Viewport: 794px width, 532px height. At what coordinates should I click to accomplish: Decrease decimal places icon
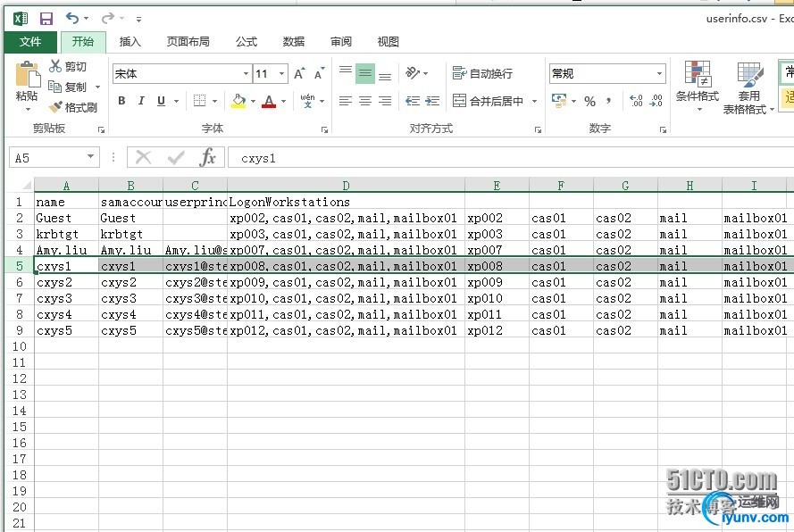pyautogui.click(x=656, y=100)
